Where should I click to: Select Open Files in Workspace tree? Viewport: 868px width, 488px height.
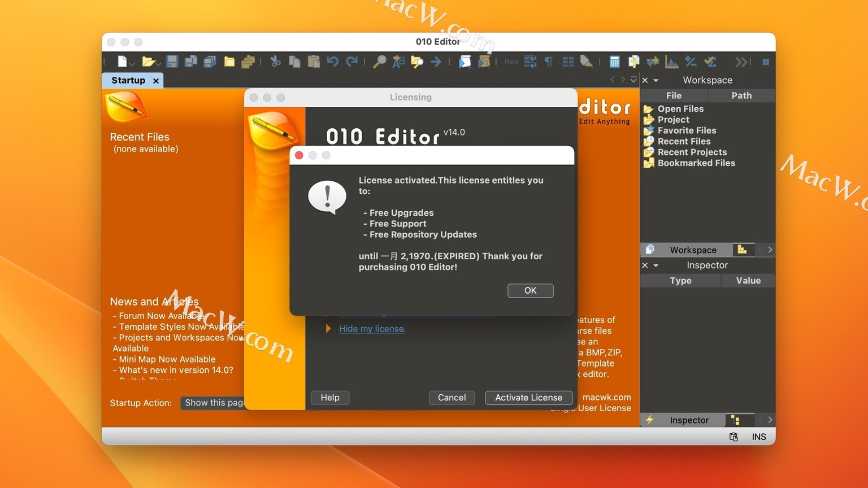[x=680, y=108]
